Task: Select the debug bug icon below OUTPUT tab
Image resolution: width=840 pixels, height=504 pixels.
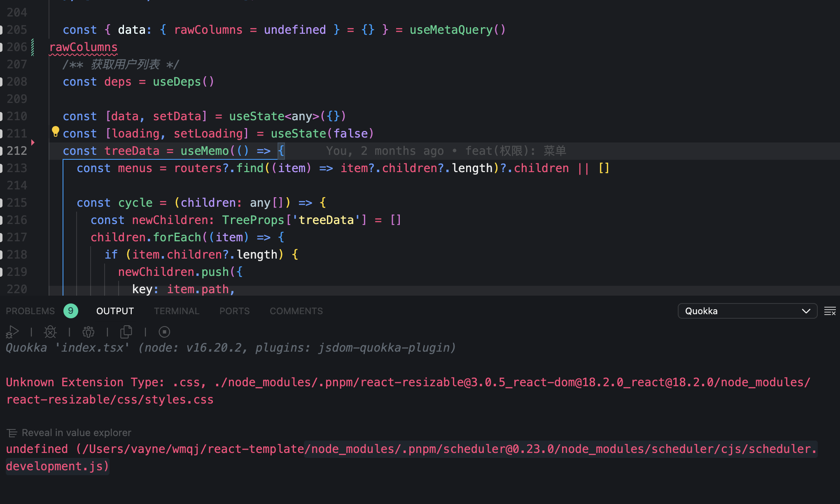Action: (50, 332)
